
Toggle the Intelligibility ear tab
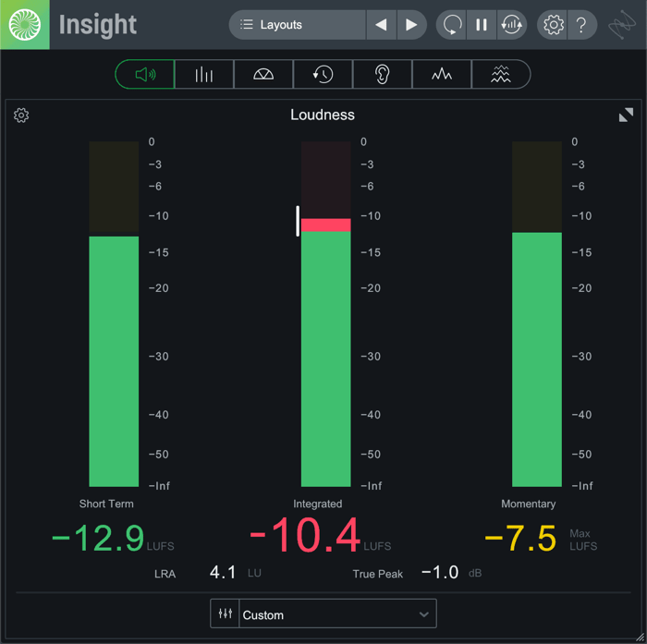[x=382, y=74]
